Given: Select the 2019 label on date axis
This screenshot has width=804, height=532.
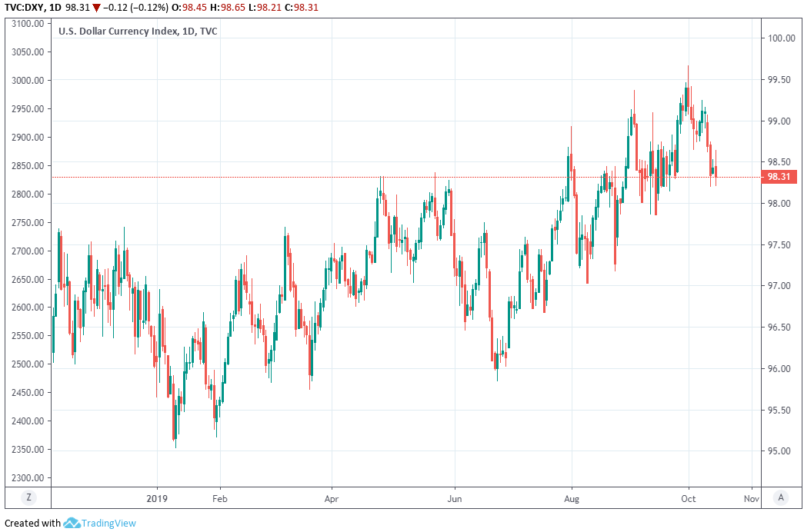Looking at the screenshot, I should pyautogui.click(x=157, y=498).
